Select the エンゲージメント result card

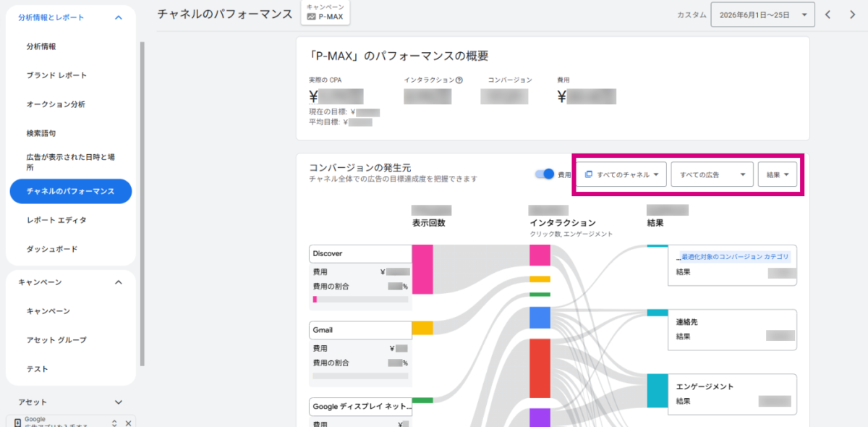tap(732, 394)
